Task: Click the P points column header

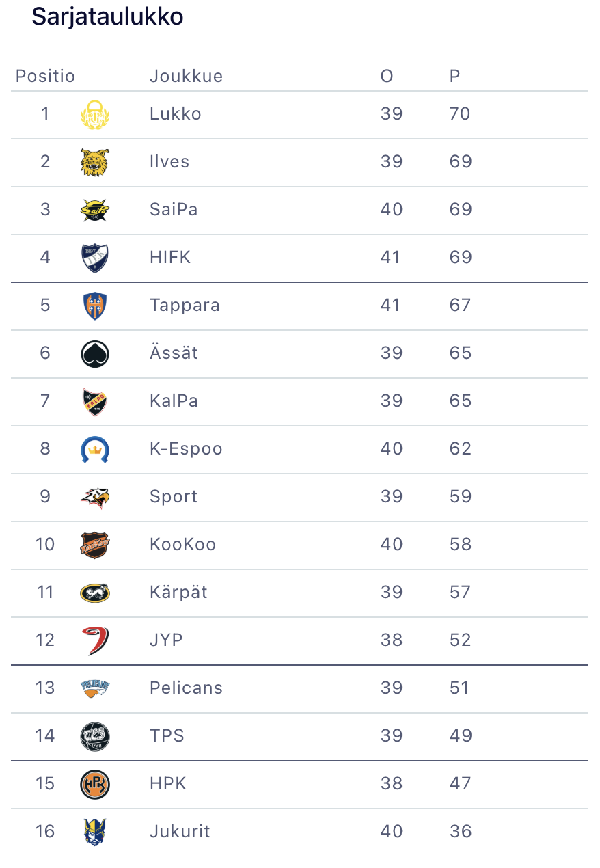Action: pos(454,76)
